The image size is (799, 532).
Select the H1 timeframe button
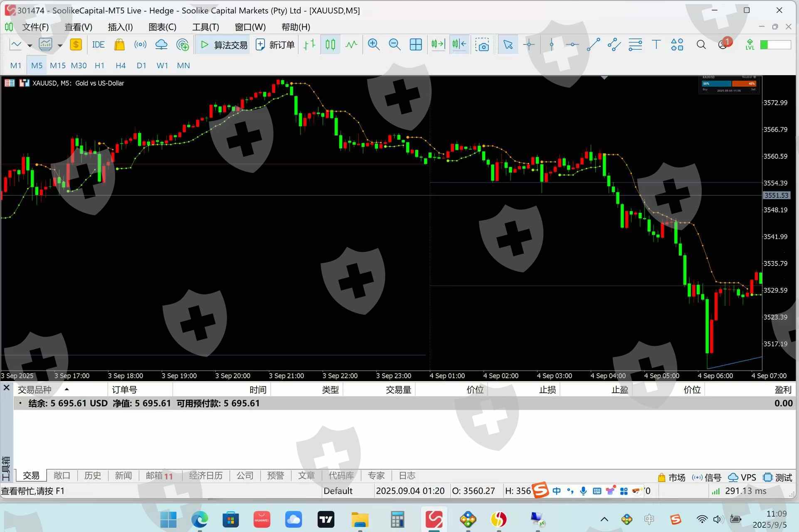pyautogui.click(x=99, y=65)
